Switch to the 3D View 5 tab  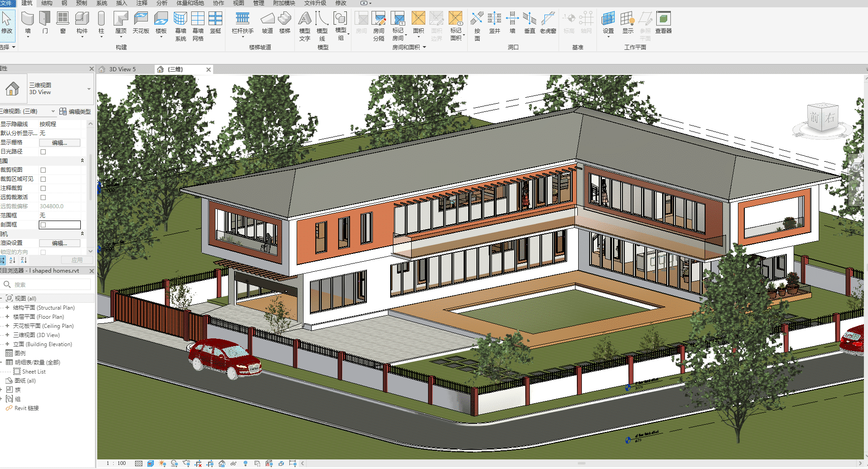click(x=122, y=69)
